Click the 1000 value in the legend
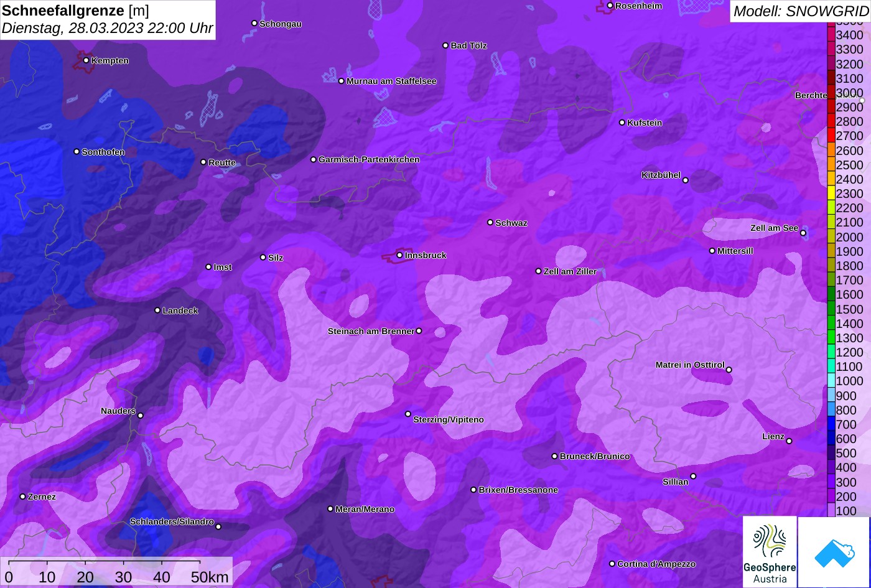Image resolution: width=871 pixels, height=588 pixels. [x=850, y=381]
